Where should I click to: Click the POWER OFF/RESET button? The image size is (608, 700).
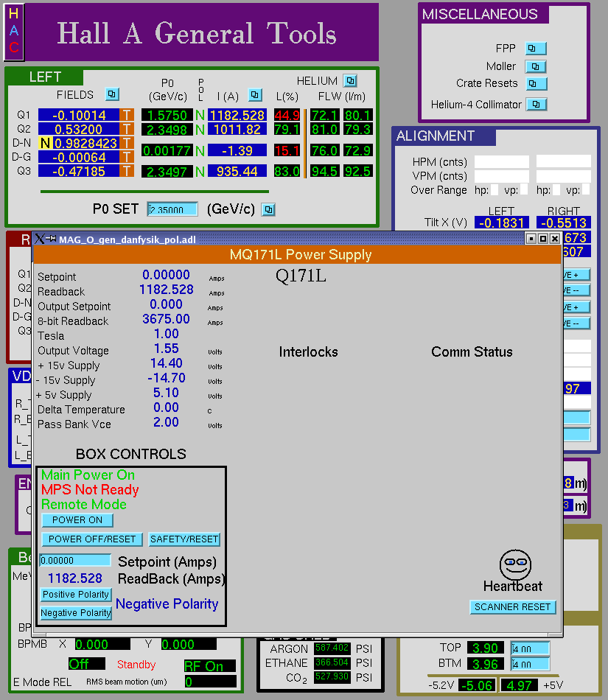[92, 539]
